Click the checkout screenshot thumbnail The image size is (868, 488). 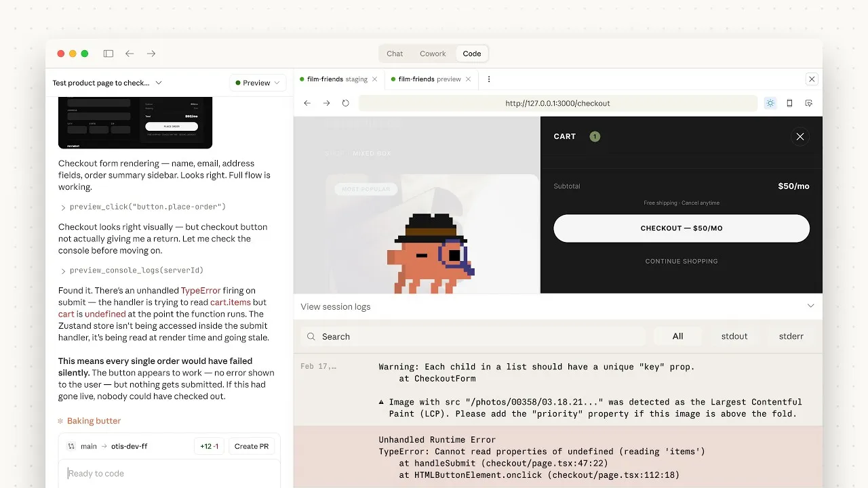pyautogui.click(x=135, y=123)
